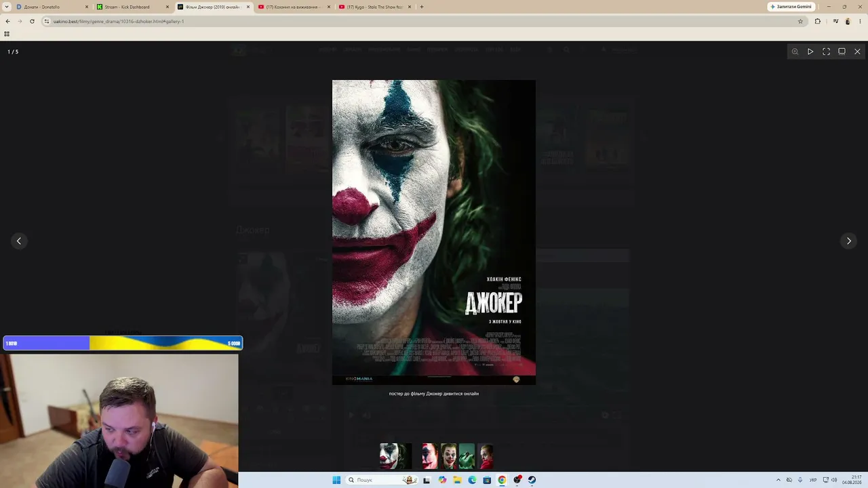
Task: Close the image gallery overlay
Action: tap(857, 52)
